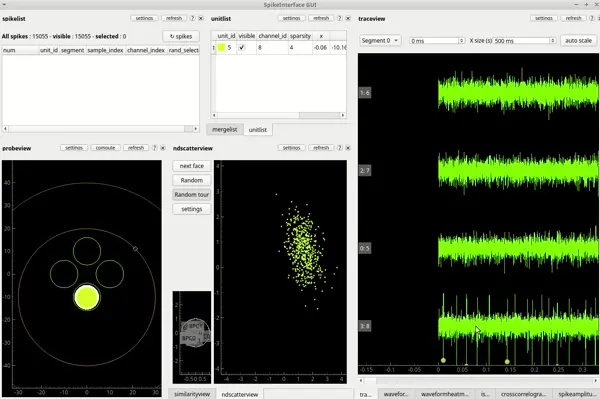Click channel label 2: 7 in traceview

pos(365,170)
